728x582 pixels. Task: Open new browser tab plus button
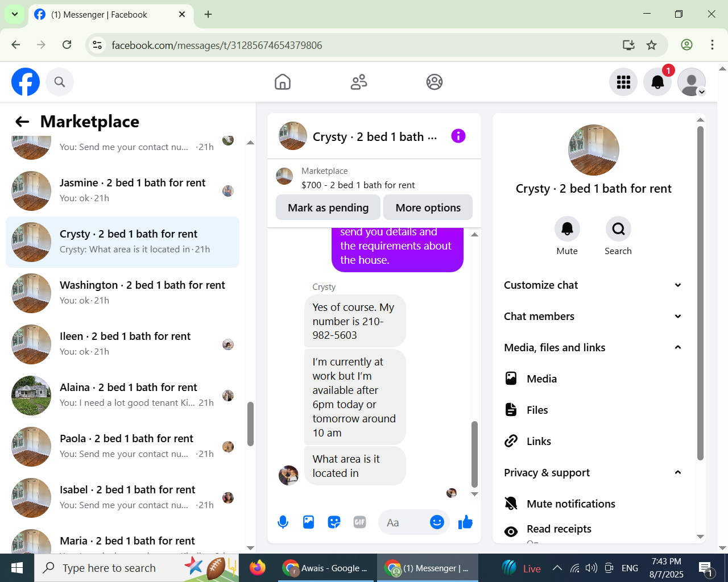pos(208,14)
